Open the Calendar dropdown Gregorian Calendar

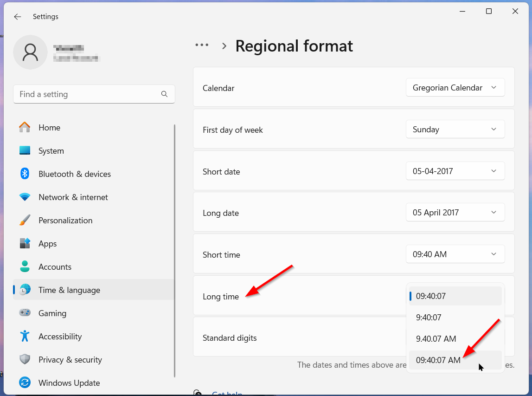coord(455,88)
